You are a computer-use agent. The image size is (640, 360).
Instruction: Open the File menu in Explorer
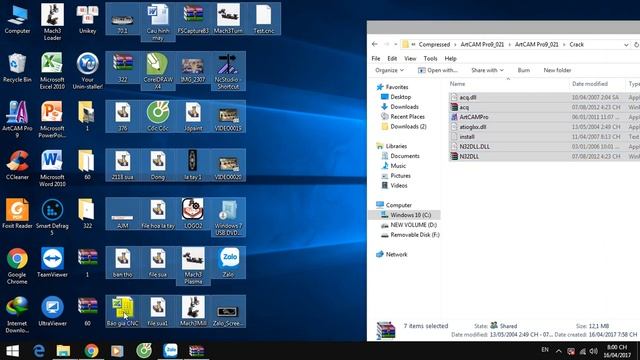pyautogui.click(x=376, y=58)
